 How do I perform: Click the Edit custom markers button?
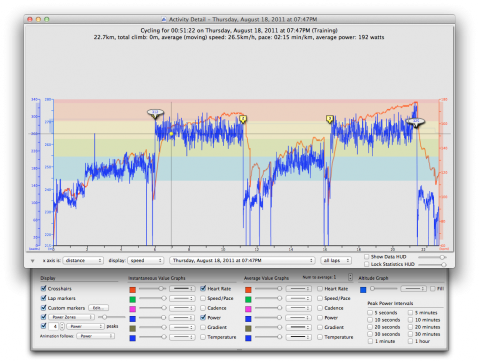coord(98,308)
